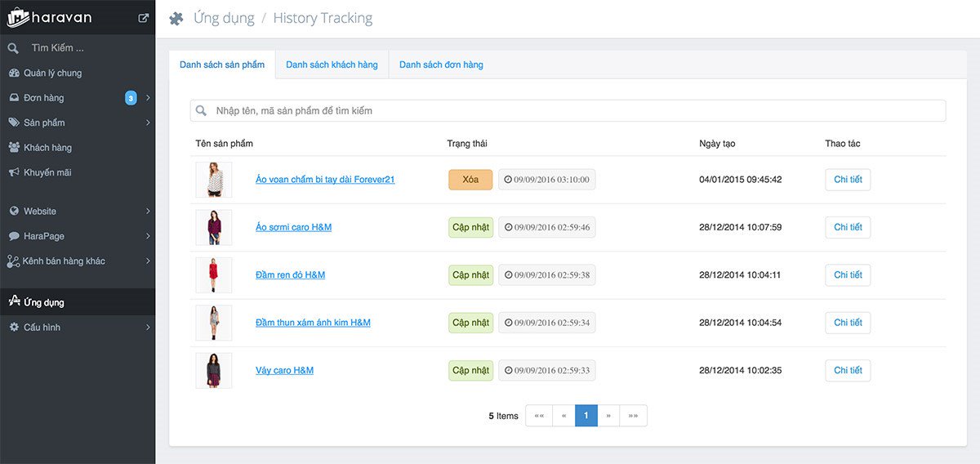
Task: Go to previous page with « button
Action: point(563,416)
